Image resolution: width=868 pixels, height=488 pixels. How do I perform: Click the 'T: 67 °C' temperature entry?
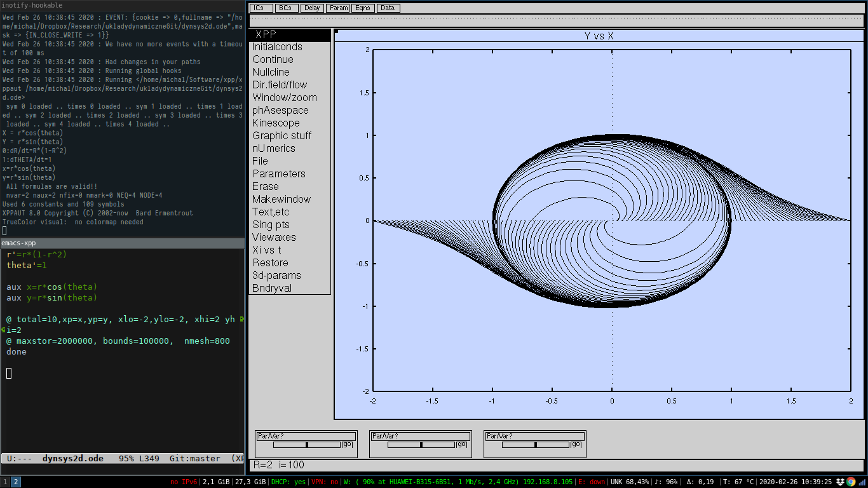point(738,482)
